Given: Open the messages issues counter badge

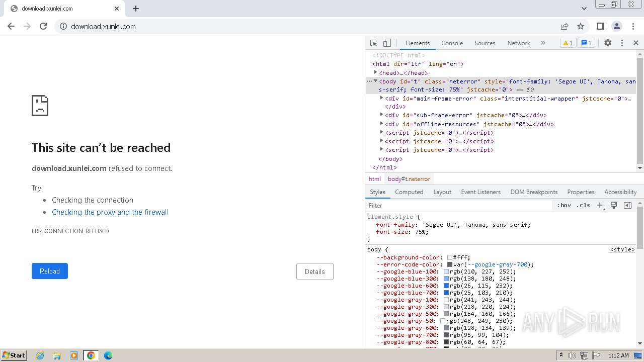Looking at the screenshot, I should tap(586, 43).
